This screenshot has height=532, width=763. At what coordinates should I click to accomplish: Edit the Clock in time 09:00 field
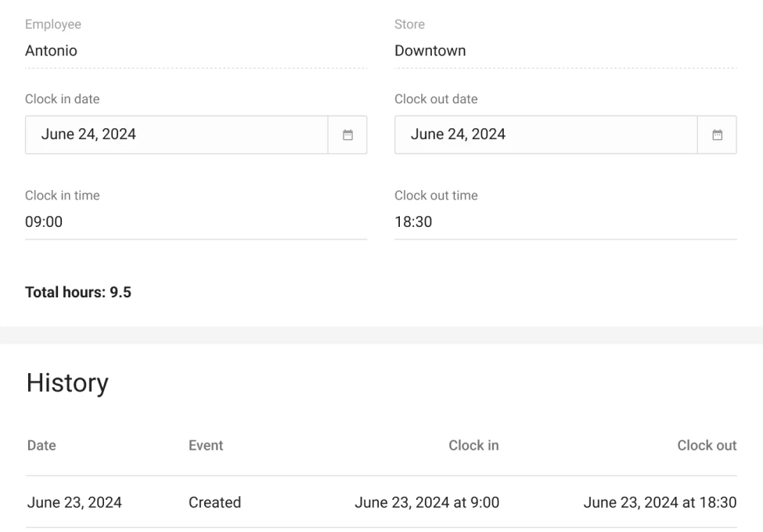point(196,222)
